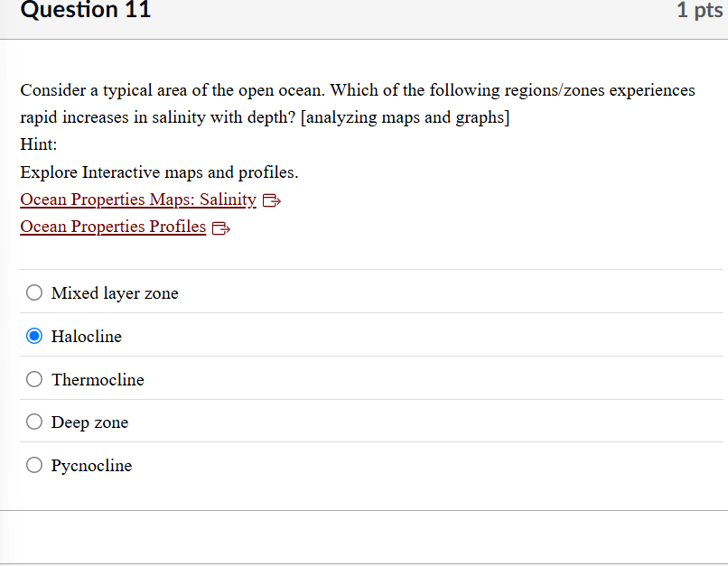
Task: Click the external-link icon beside Profiles link
Action: click(220, 227)
